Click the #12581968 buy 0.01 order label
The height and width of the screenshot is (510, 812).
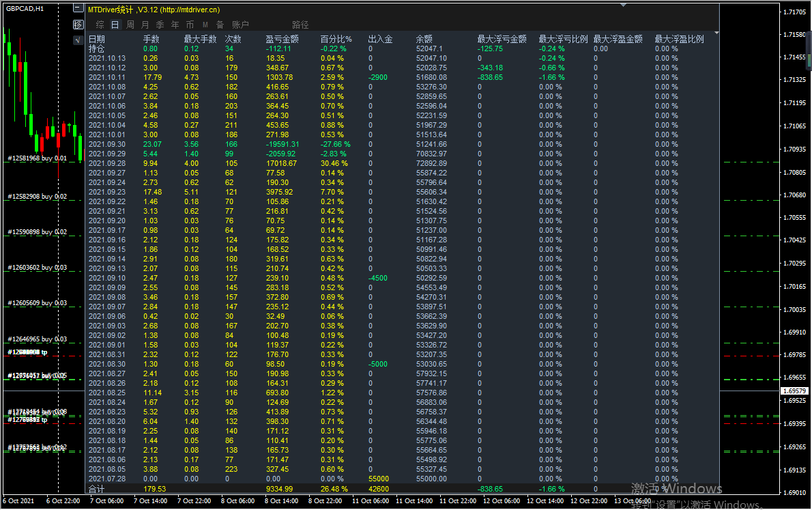pyautogui.click(x=38, y=158)
